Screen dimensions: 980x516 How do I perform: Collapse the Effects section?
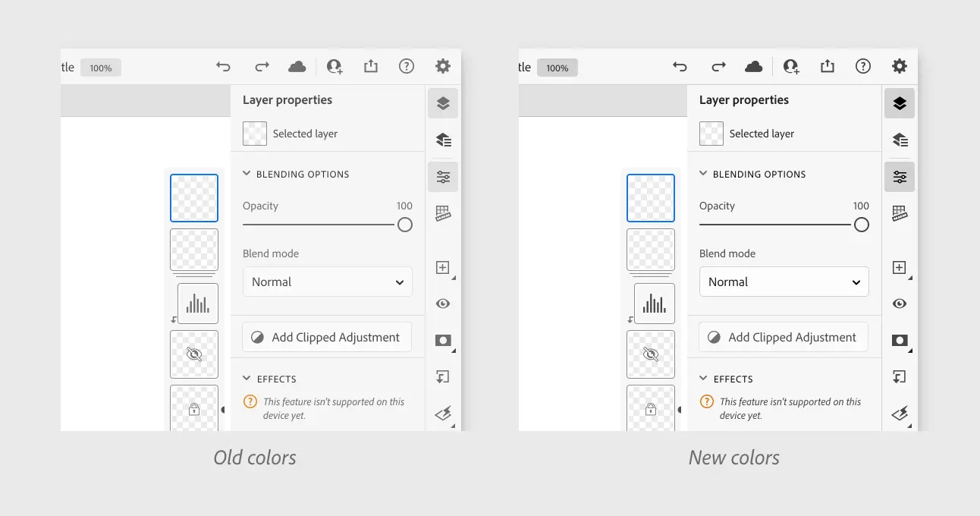[246, 379]
